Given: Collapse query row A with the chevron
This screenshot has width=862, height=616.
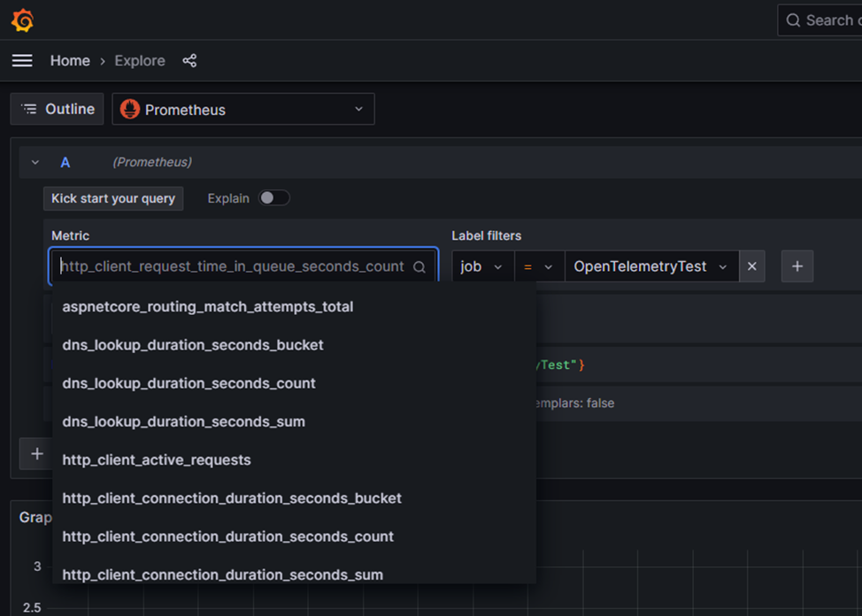Looking at the screenshot, I should (35, 162).
